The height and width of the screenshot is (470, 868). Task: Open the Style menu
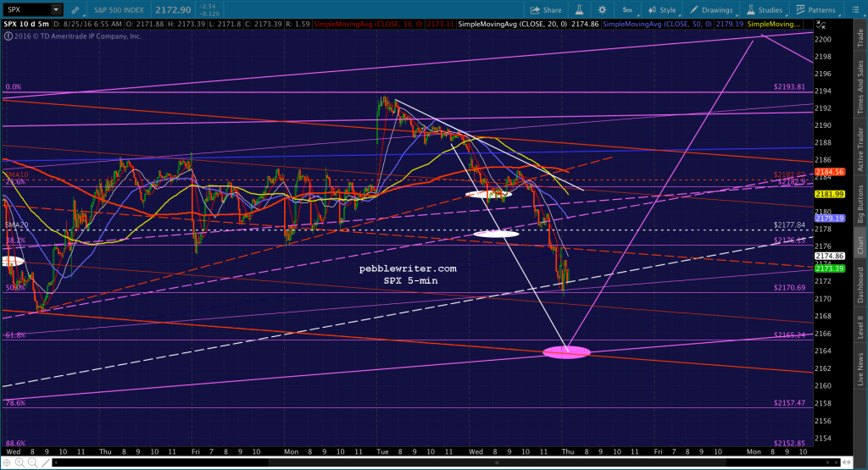click(x=663, y=10)
